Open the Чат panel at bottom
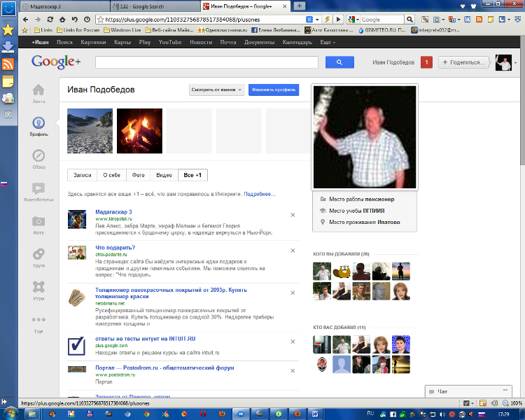This screenshot has height=420, width=525. click(x=468, y=391)
